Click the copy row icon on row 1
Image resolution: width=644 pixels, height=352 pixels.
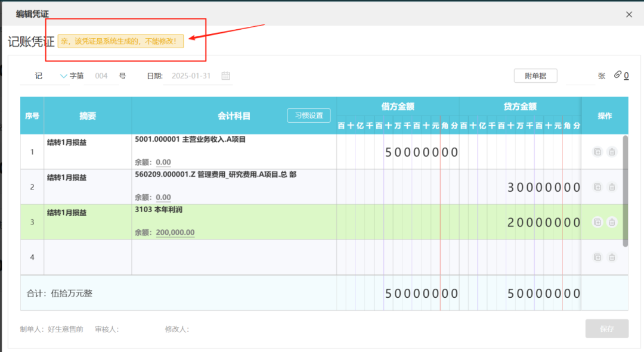click(x=597, y=152)
